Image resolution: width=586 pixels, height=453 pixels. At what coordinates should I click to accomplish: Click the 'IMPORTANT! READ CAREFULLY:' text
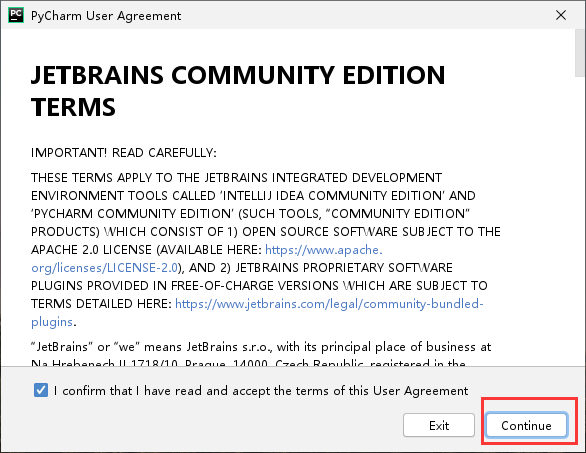point(124,153)
